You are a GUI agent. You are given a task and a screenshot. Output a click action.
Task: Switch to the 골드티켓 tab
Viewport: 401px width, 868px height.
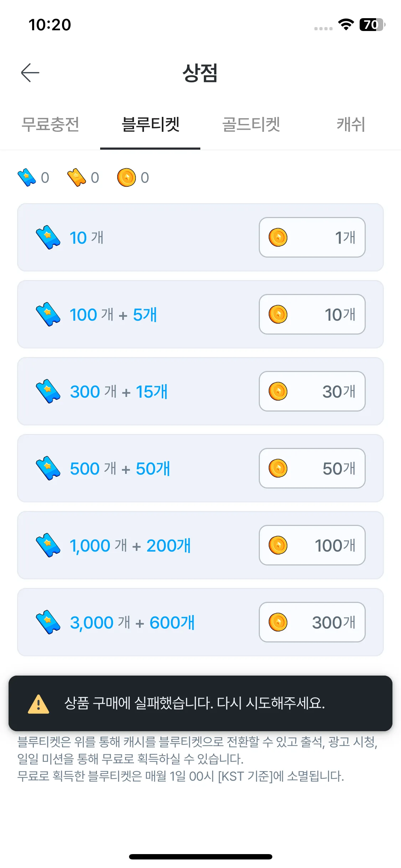coord(251,124)
